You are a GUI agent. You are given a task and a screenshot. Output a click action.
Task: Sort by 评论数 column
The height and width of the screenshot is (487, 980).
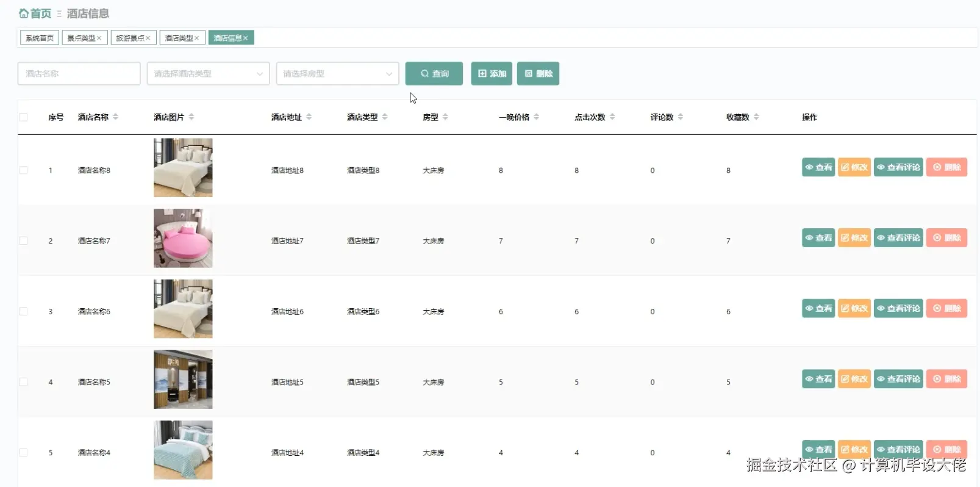click(x=681, y=117)
